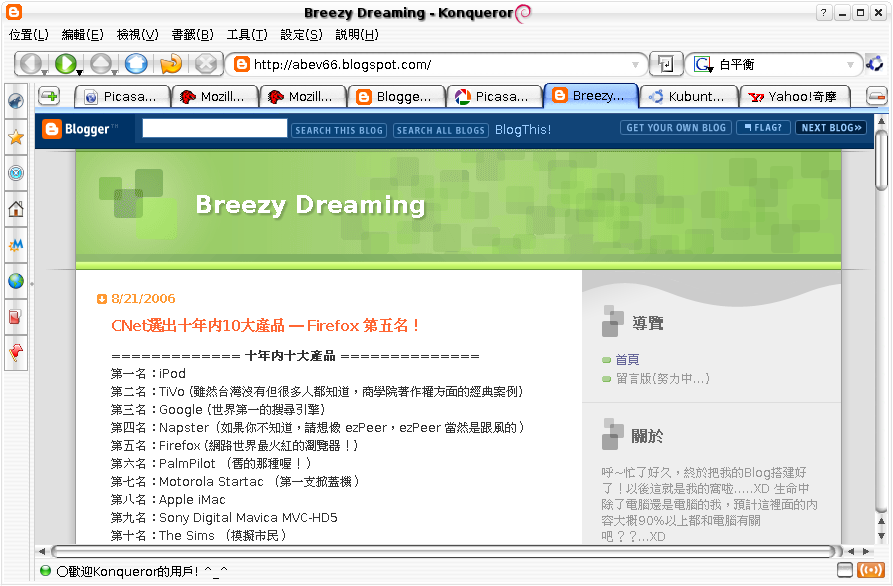The width and height of the screenshot is (893, 586).
Task: Open the 設定(S) menu
Action: (301, 35)
